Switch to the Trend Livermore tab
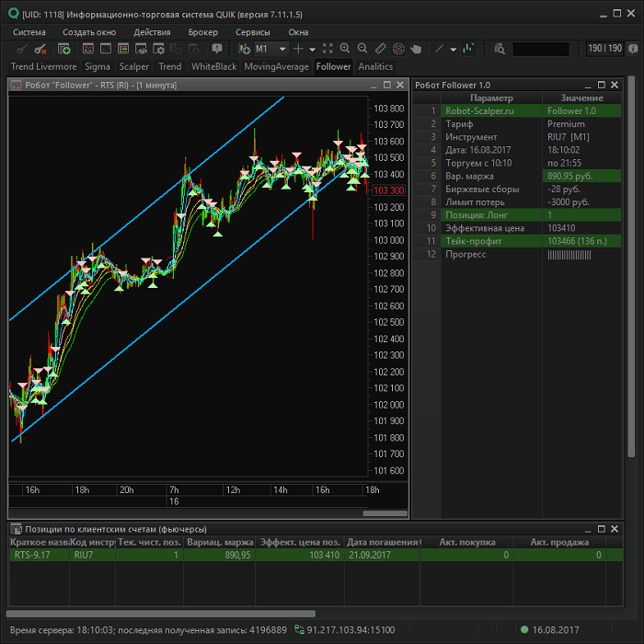 [43, 66]
